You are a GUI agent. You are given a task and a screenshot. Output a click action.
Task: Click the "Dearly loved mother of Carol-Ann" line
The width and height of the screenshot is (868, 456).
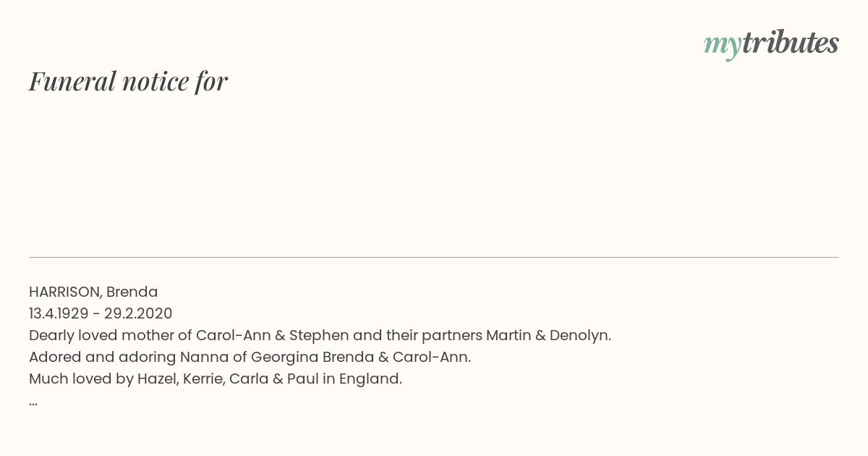point(320,335)
